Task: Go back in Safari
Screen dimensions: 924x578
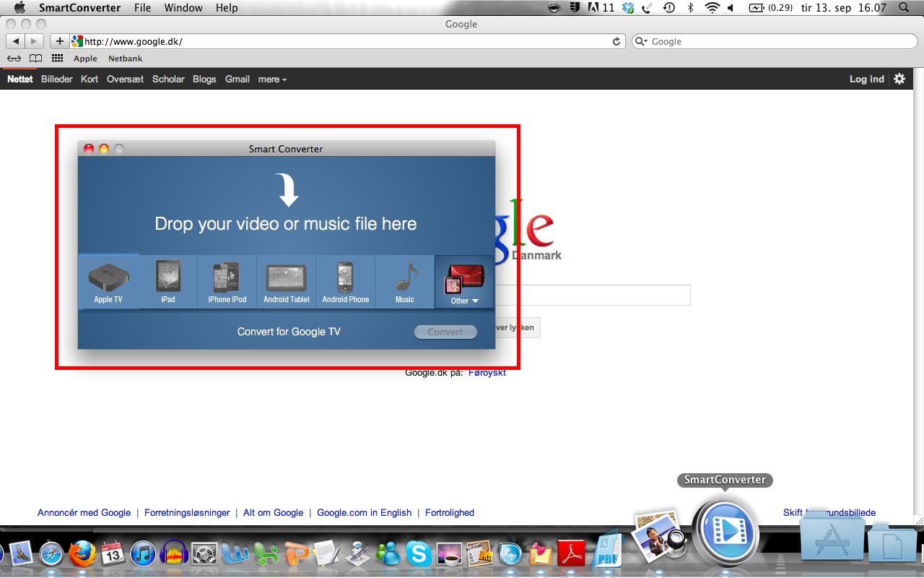Action: pyautogui.click(x=16, y=41)
